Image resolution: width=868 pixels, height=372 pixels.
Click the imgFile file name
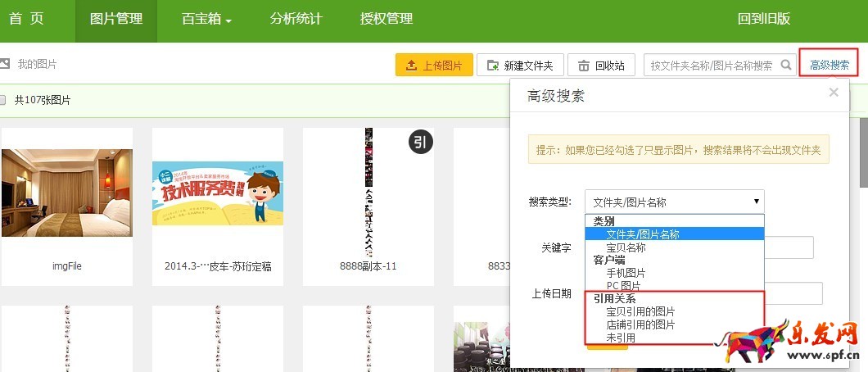pos(66,266)
